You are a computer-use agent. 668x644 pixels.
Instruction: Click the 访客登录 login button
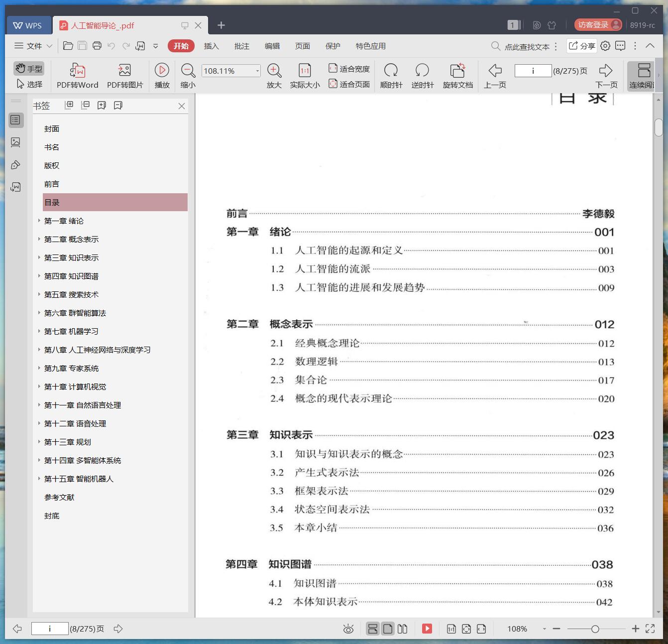598,24
